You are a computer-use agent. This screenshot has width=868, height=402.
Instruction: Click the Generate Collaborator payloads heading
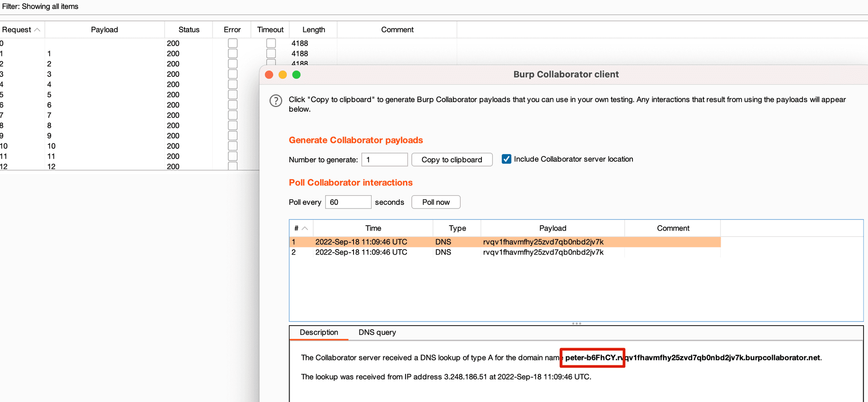[x=356, y=140]
